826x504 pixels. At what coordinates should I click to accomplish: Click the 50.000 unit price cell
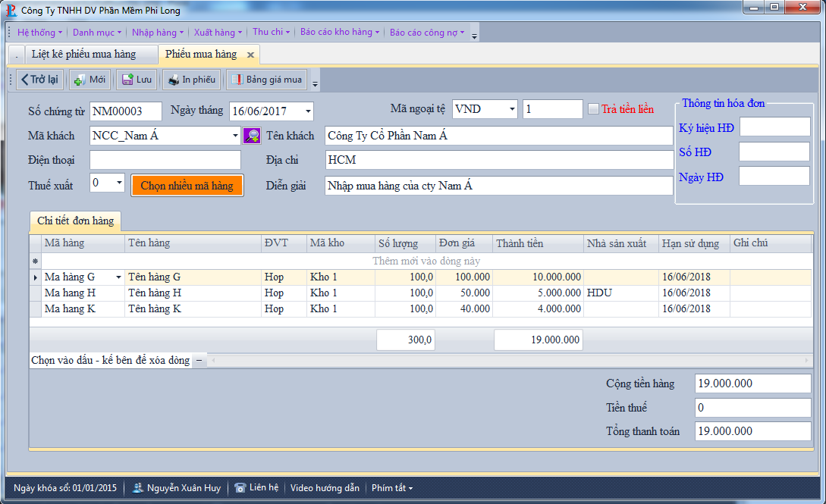tap(464, 293)
